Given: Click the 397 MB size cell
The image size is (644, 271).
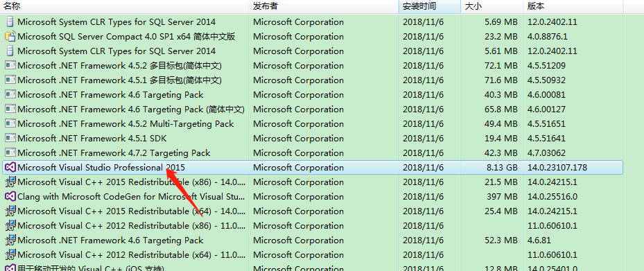Looking at the screenshot, I should point(503,197).
